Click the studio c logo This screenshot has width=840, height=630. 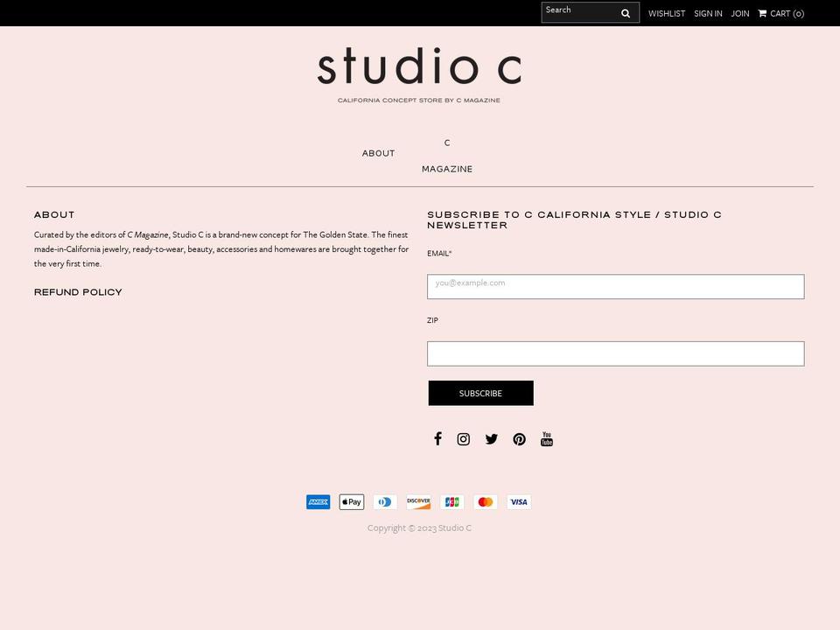(419, 66)
